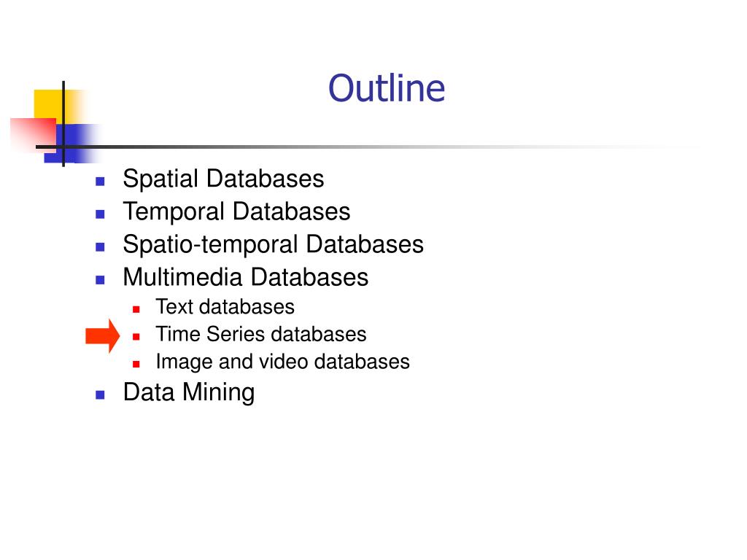Click the blue bullet beside Spatio-temporal Databases

coord(100,246)
